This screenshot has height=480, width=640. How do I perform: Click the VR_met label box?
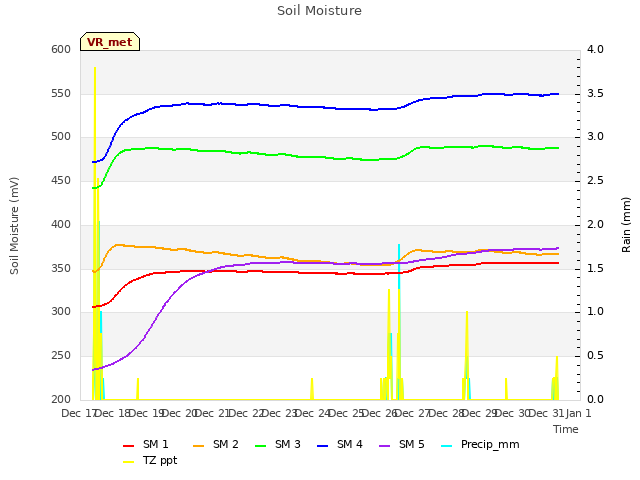click(x=110, y=42)
